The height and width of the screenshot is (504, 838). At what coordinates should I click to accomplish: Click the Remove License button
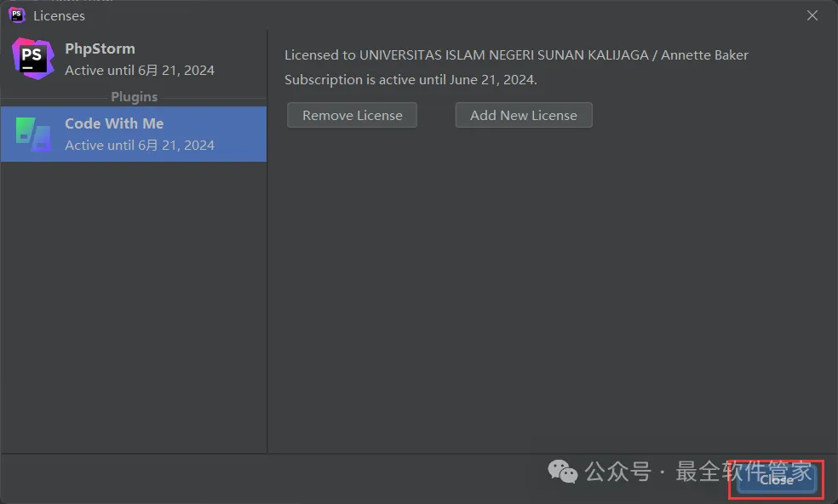coord(353,116)
